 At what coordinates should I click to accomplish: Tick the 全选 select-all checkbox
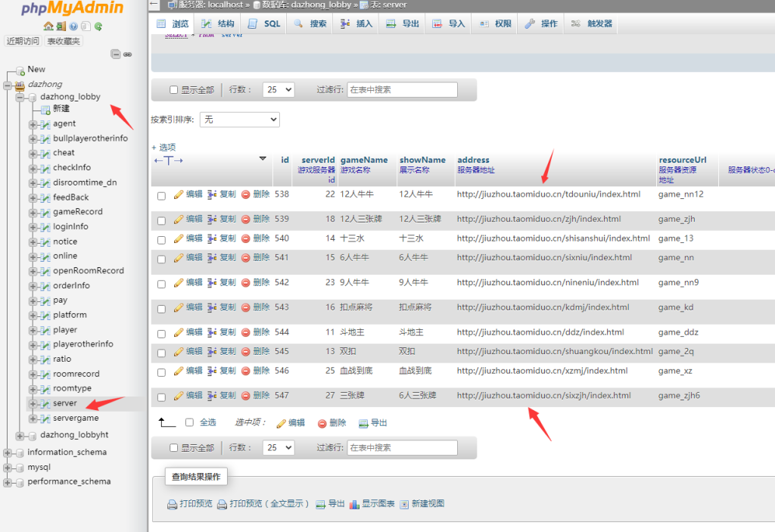point(189,422)
